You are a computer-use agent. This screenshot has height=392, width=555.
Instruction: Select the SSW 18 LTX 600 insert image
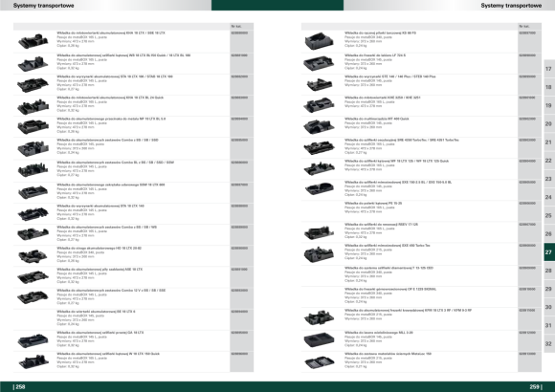pos(33,192)
